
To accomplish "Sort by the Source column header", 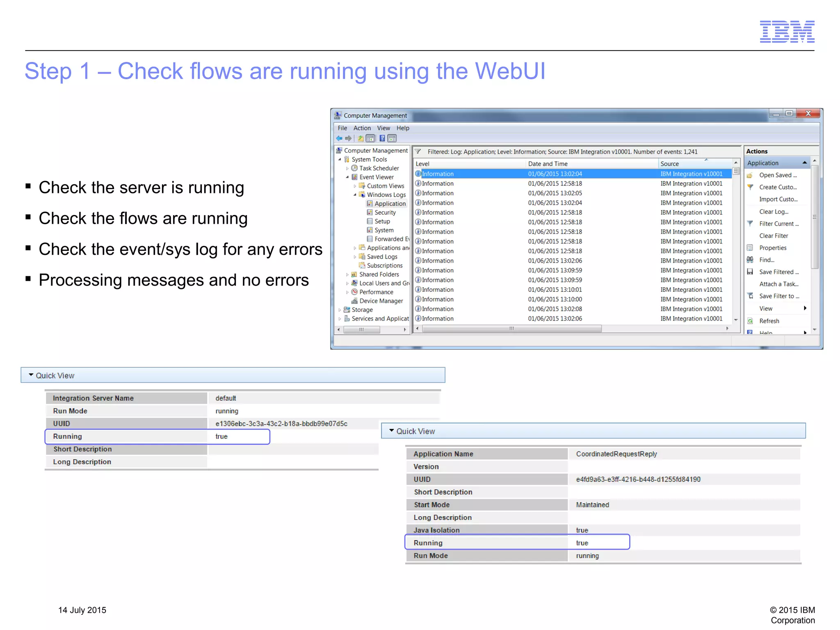I will click(695, 163).
